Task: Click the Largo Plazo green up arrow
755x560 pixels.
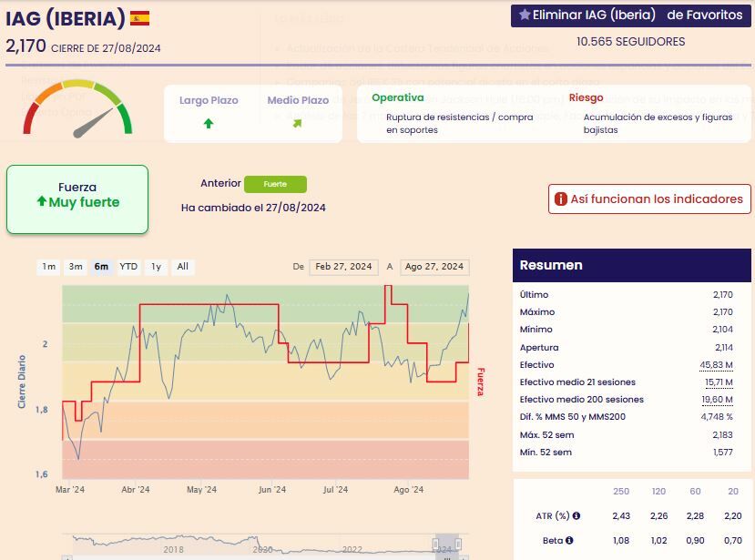Action: pos(209,124)
